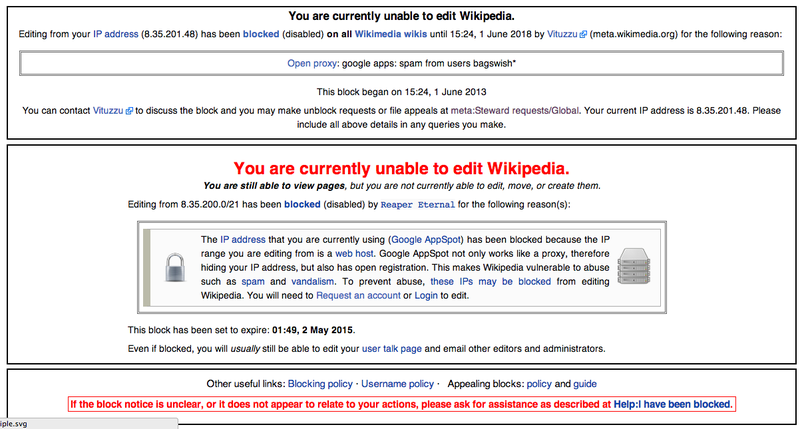Screen dimensions: 800x429
Task: Open the vandalism link
Action: (x=313, y=282)
